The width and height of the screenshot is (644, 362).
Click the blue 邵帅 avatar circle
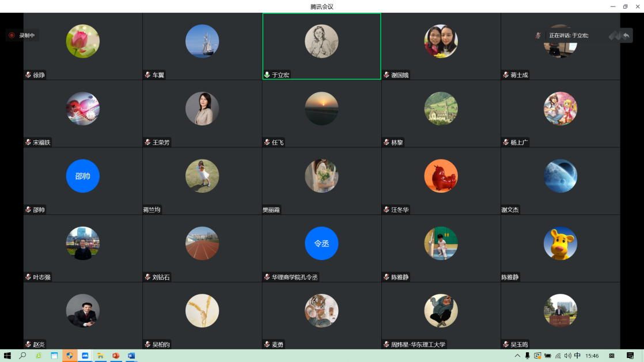(x=83, y=176)
